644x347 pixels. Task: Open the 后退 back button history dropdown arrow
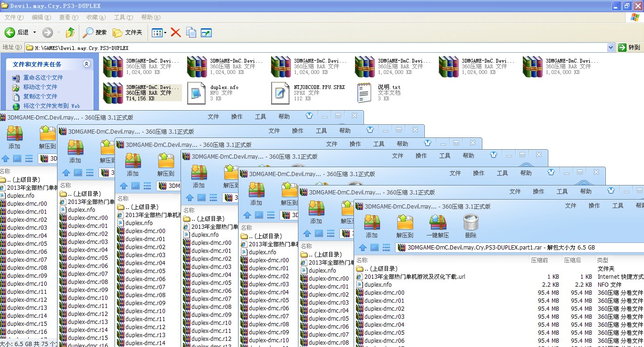[34, 32]
